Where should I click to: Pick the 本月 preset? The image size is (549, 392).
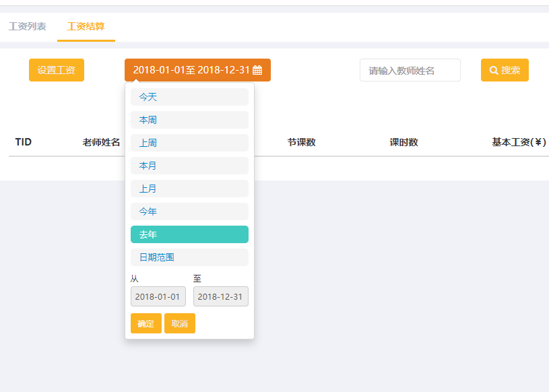click(x=189, y=166)
